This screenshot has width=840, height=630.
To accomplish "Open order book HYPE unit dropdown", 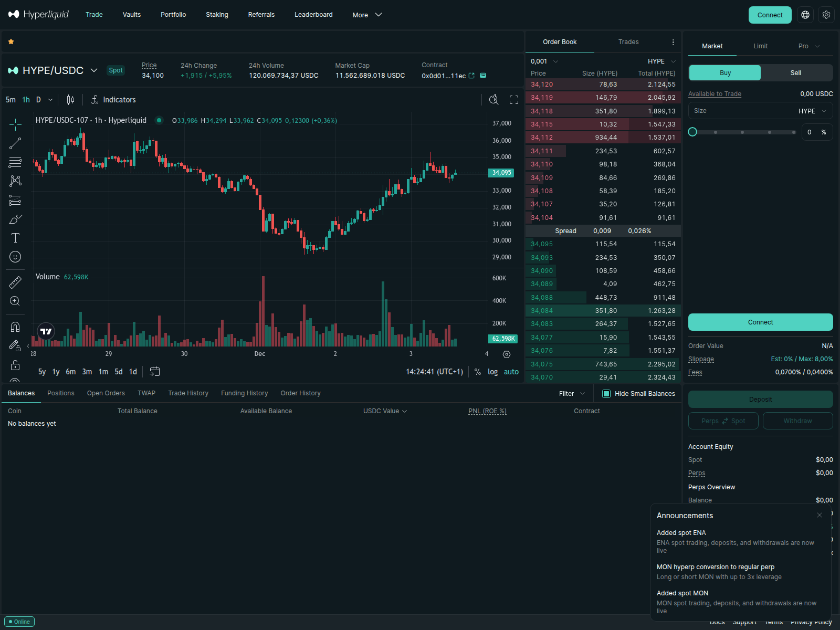I will tap(661, 61).
